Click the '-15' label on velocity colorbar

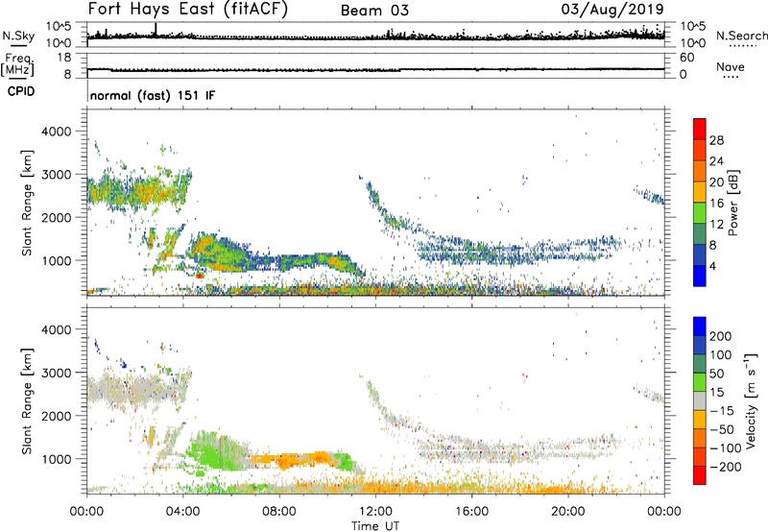click(722, 411)
